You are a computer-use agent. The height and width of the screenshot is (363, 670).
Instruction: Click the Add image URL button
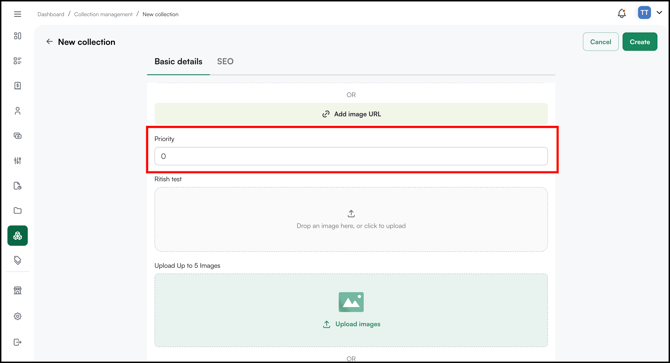(351, 114)
